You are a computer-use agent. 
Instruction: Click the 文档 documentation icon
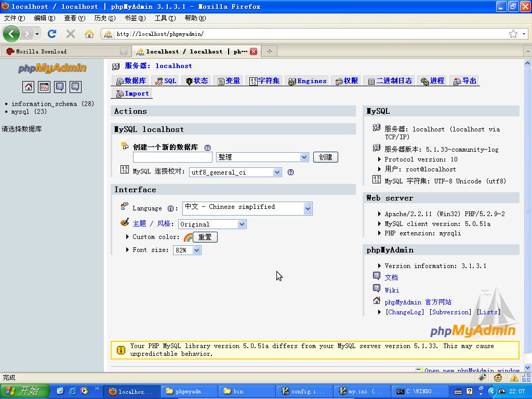click(x=377, y=275)
